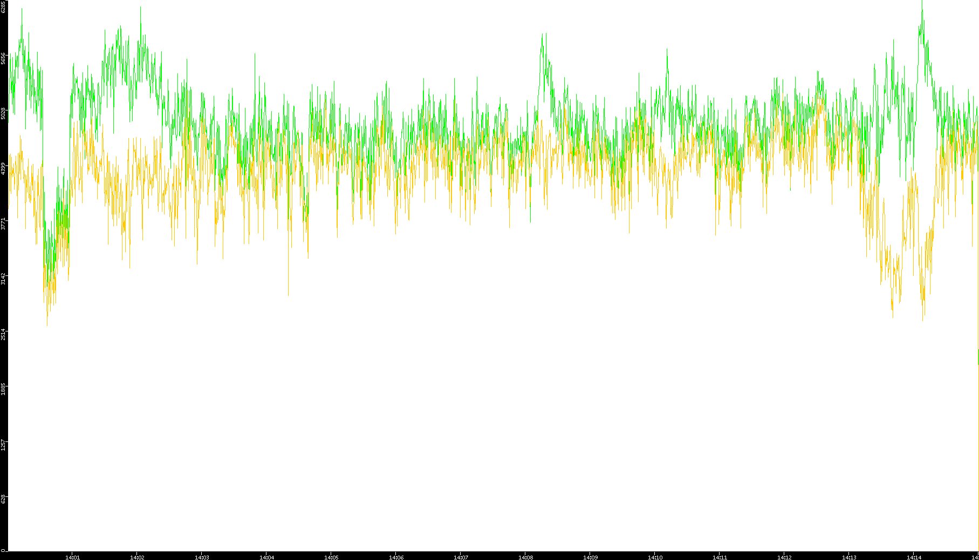Screen dimensions: 979x560
Task: Click the 6285 maximum value on y-axis
Action: click(4, 6)
